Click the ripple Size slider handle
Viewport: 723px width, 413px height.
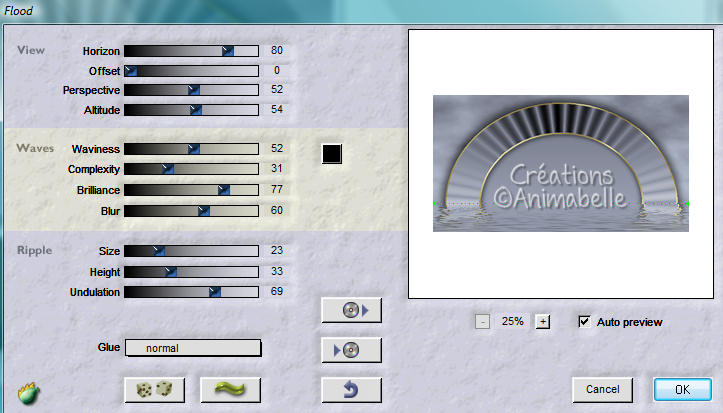[x=159, y=251]
